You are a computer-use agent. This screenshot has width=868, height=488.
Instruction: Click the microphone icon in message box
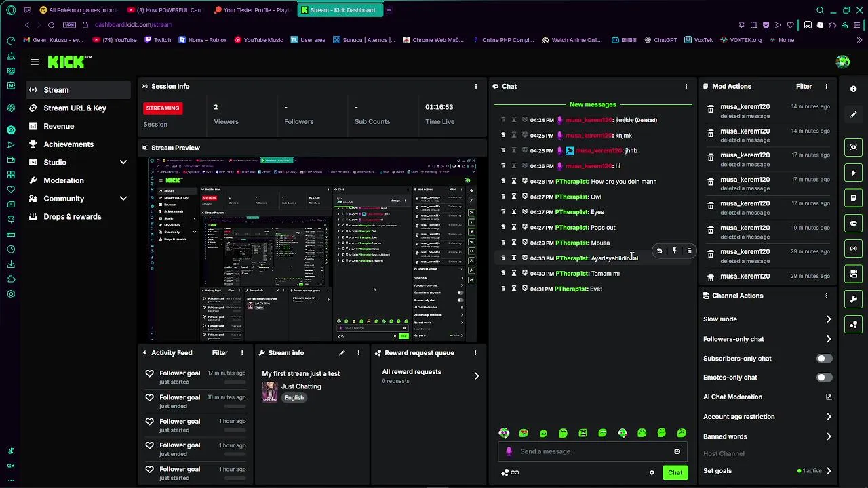click(x=509, y=451)
